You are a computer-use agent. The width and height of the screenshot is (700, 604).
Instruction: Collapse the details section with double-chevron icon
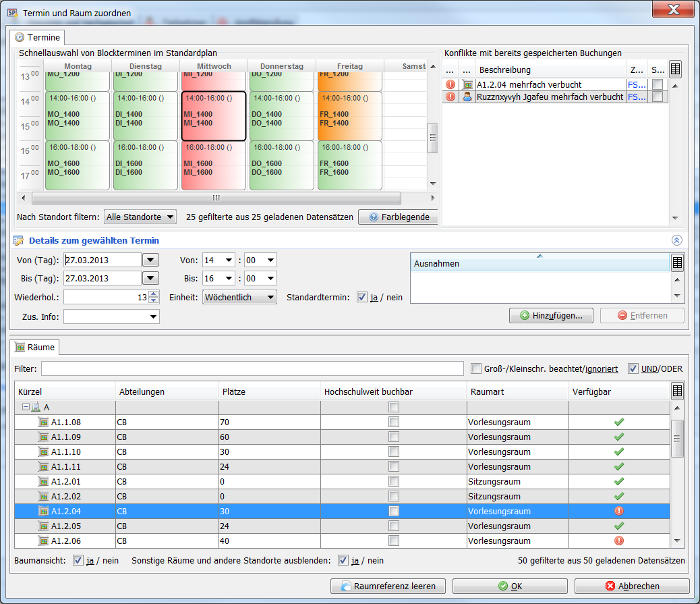(x=676, y=241)
